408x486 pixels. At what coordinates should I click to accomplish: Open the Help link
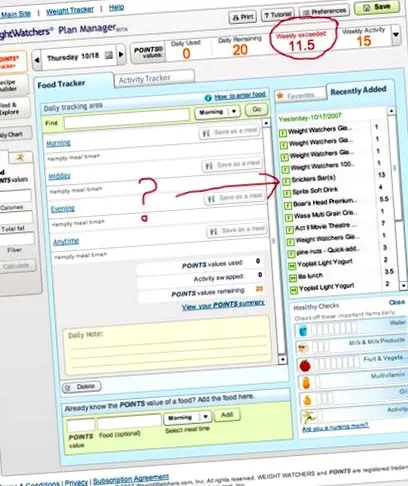pyautogui.click(x=116, y=7)
